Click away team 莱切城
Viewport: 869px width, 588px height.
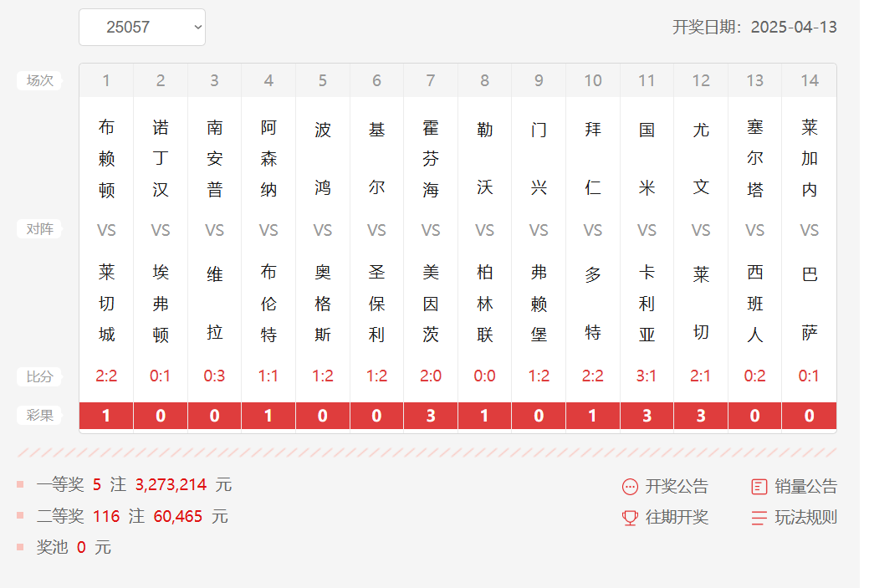106,303
